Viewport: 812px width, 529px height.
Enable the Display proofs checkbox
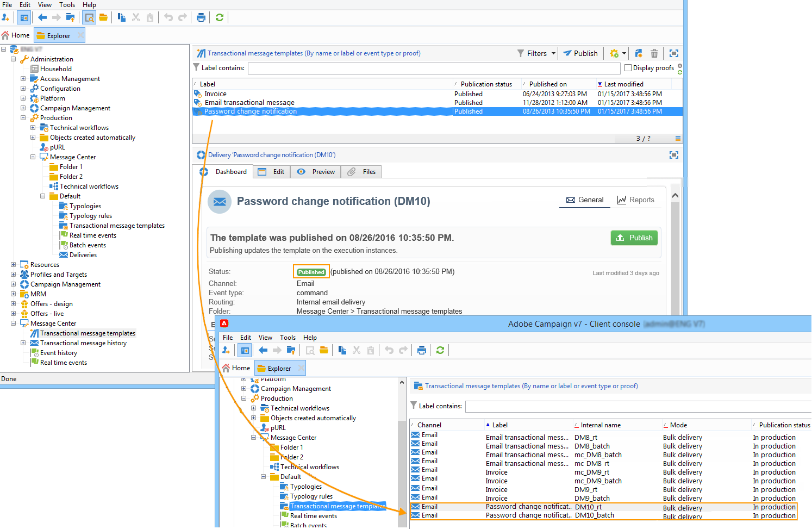628,68
